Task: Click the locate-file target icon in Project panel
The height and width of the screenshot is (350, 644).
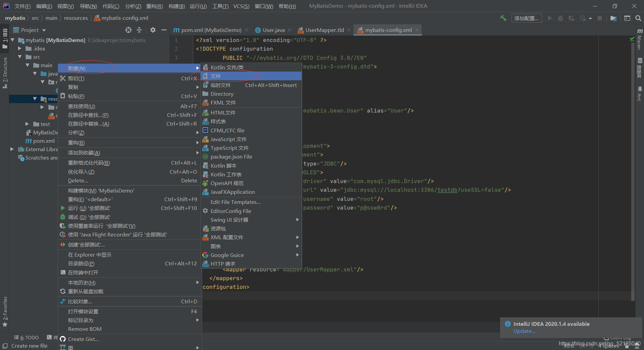Action: (x=128, y=30)
